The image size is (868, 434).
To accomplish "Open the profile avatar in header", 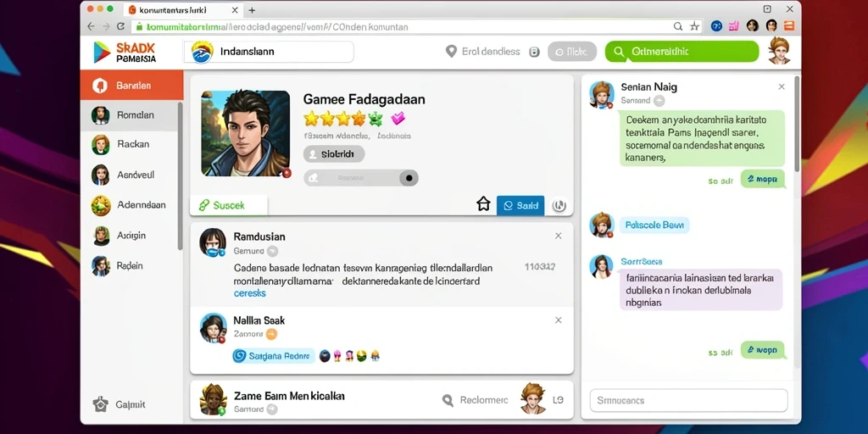I will click(778, 50).
